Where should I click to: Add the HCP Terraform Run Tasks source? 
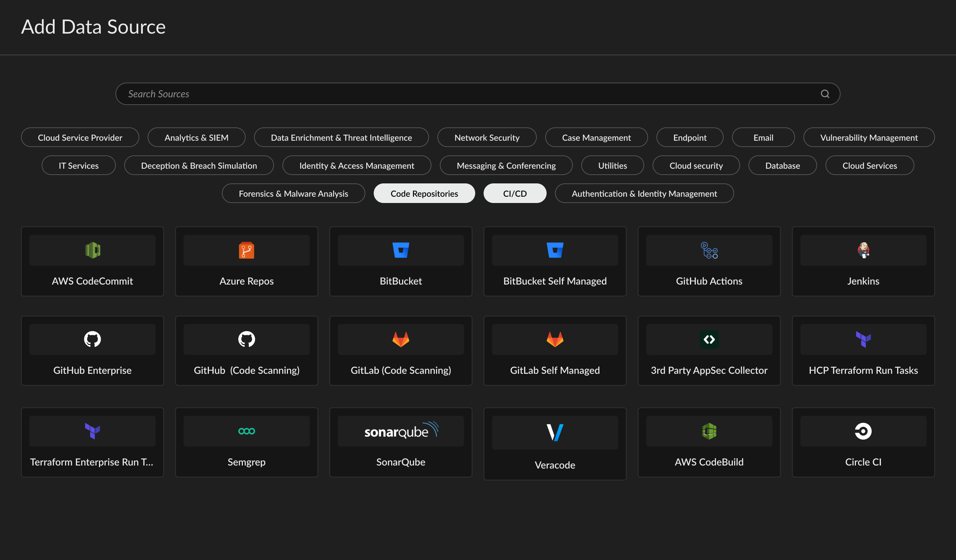(x=863, y=351)
